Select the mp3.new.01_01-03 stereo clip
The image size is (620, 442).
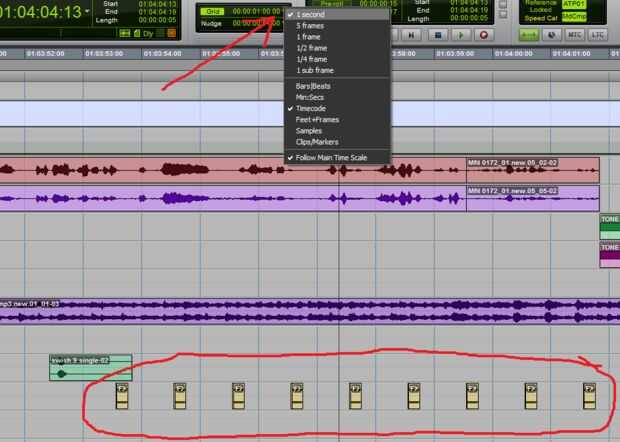pos(310,311)
